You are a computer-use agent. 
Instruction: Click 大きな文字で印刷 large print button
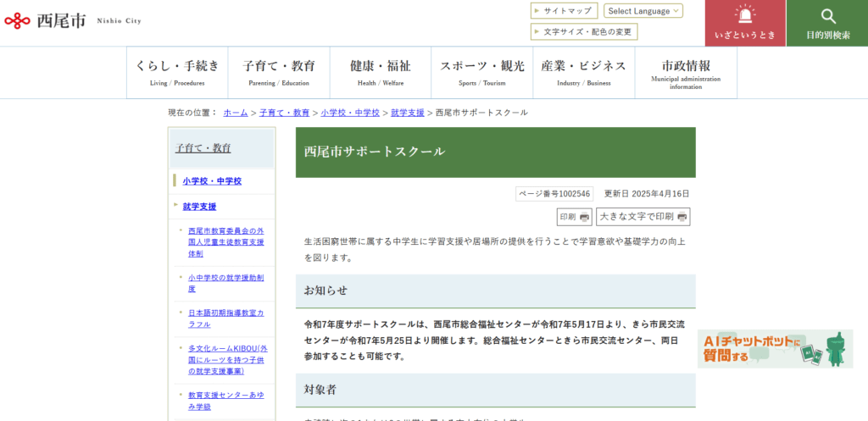[x=643, y=217]
